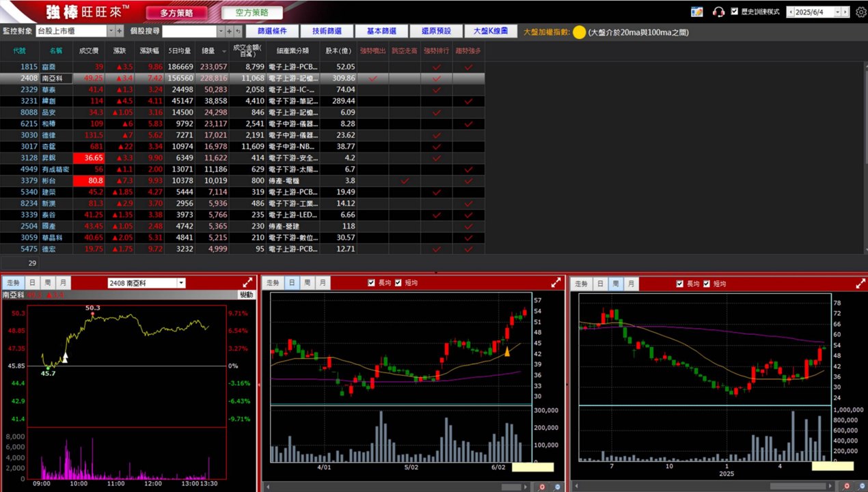Click the headset customer support icon
Image resolution: width=868 pixels, height=492 pixels.
pos(718,12)
